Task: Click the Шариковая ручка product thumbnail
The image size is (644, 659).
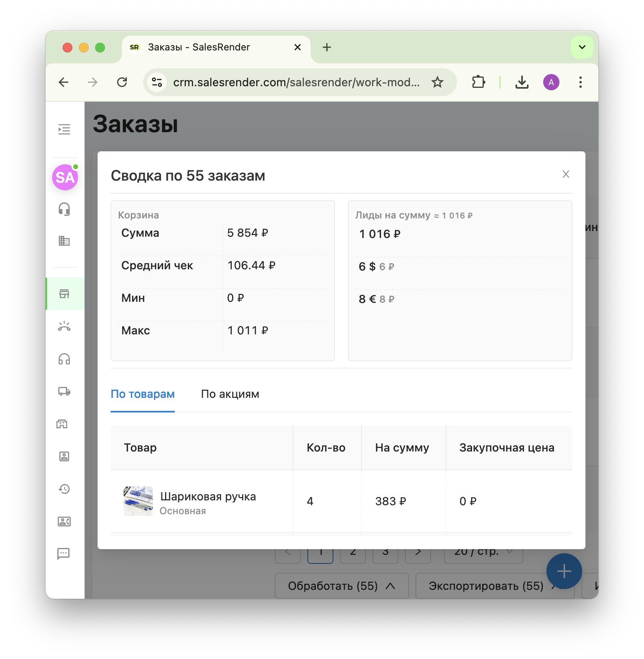Action: point(138,501)
